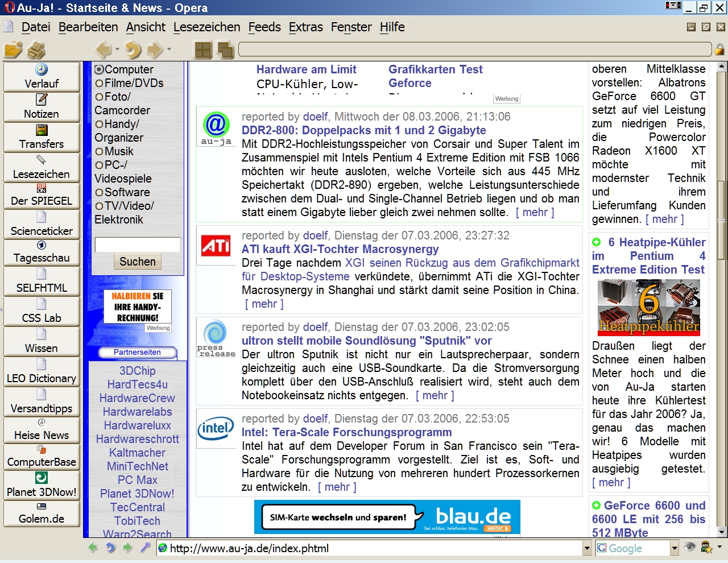Viewport: 728px width, 563px height.
Task: Open the CSS Lab sidebar panel
Action: pyautogui.click(x=42, y=311)
